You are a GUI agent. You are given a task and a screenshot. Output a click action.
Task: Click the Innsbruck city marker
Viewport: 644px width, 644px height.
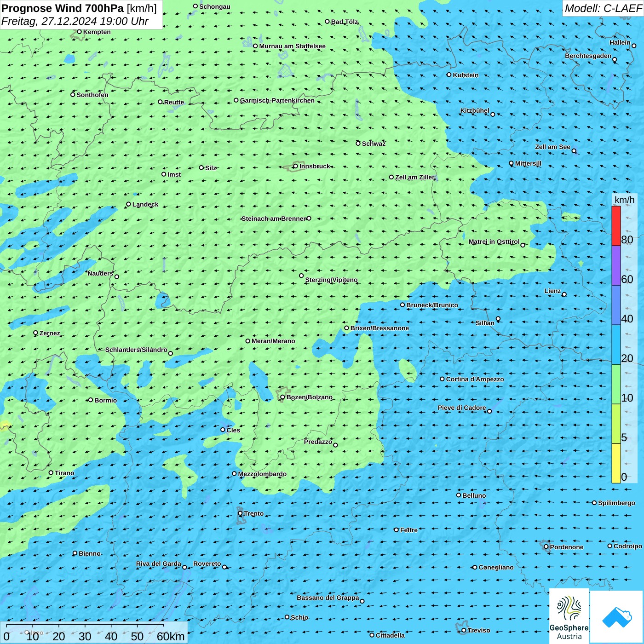(x=295, y=166)
